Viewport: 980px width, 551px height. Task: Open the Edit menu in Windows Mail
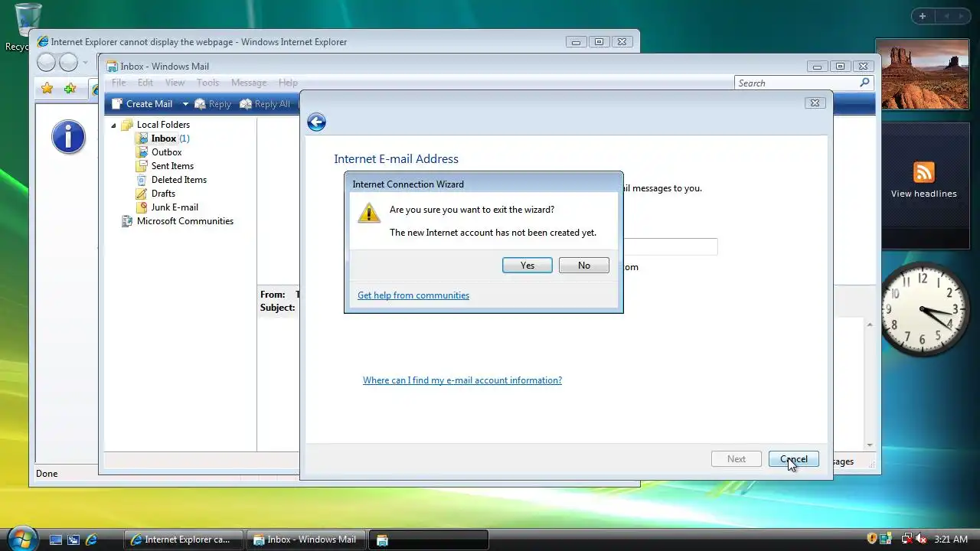(145, 83)
